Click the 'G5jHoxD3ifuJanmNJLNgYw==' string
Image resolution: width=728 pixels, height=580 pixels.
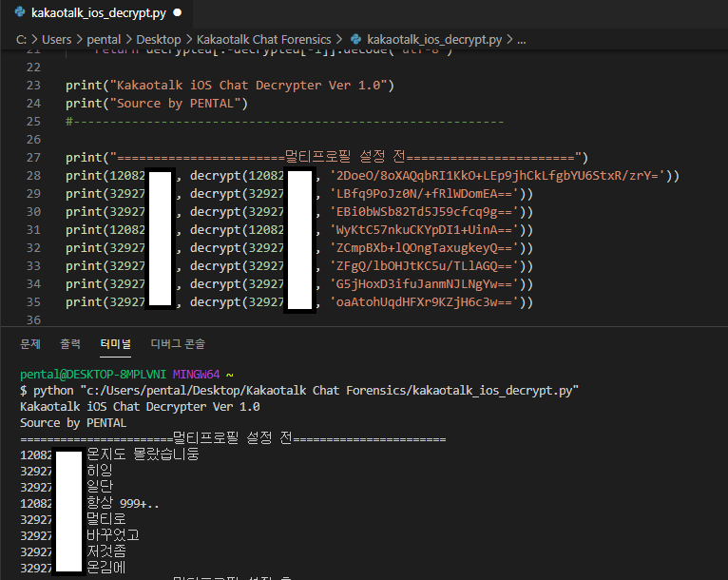pos(424,284)
